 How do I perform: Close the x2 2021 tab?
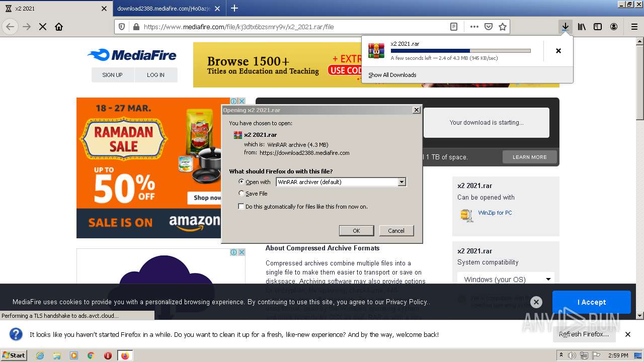point(104,9)
